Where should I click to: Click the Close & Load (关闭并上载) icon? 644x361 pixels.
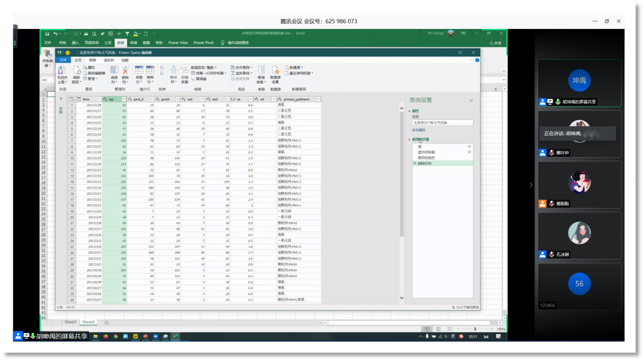pyautogui.click(x=63, y=71)
